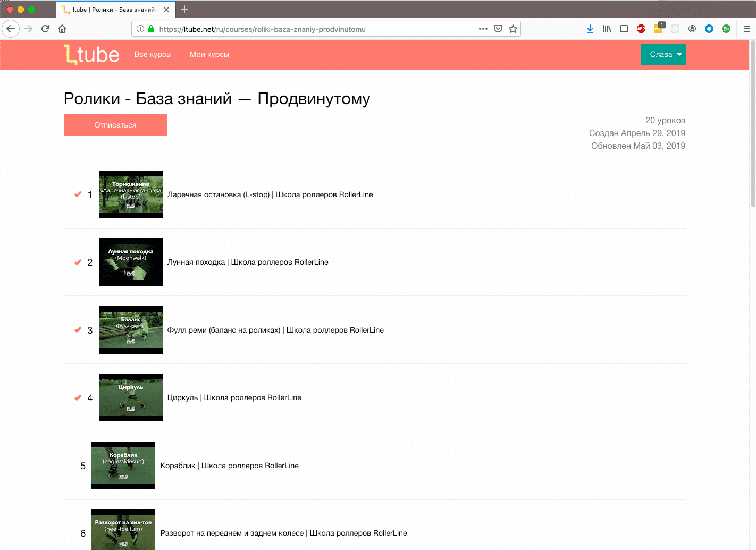Open the 'Лунная походка' lesson link
The height and width of the screenshot is (550, 756).
248,262
